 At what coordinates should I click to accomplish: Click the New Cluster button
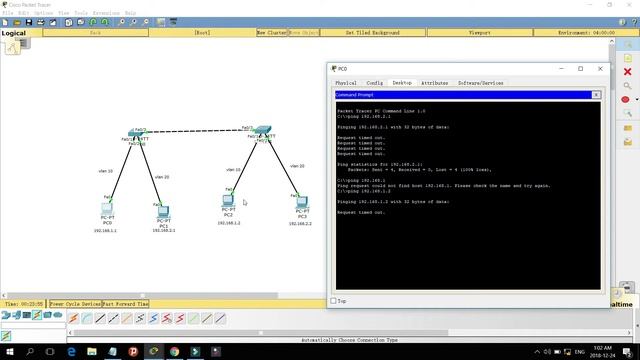point(272,32)
